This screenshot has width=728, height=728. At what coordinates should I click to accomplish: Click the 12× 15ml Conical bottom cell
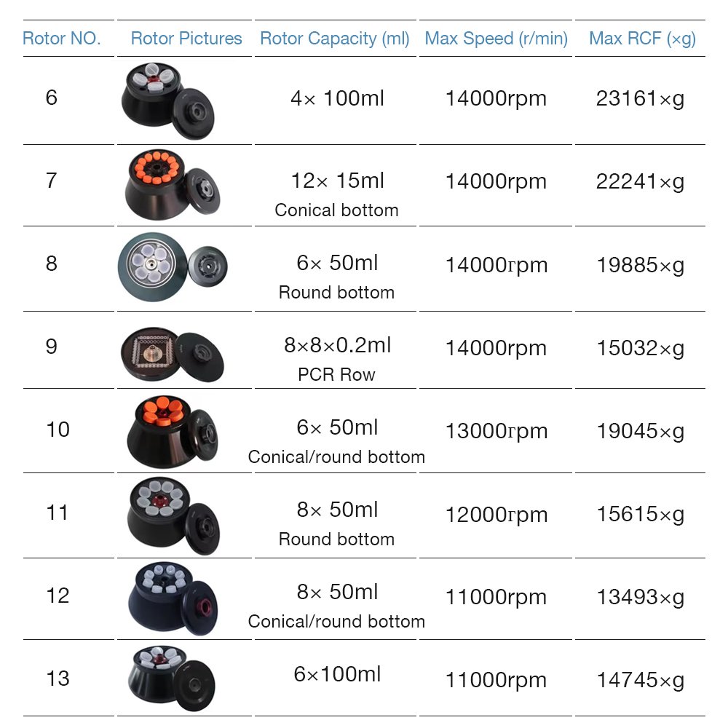(337, 194)
